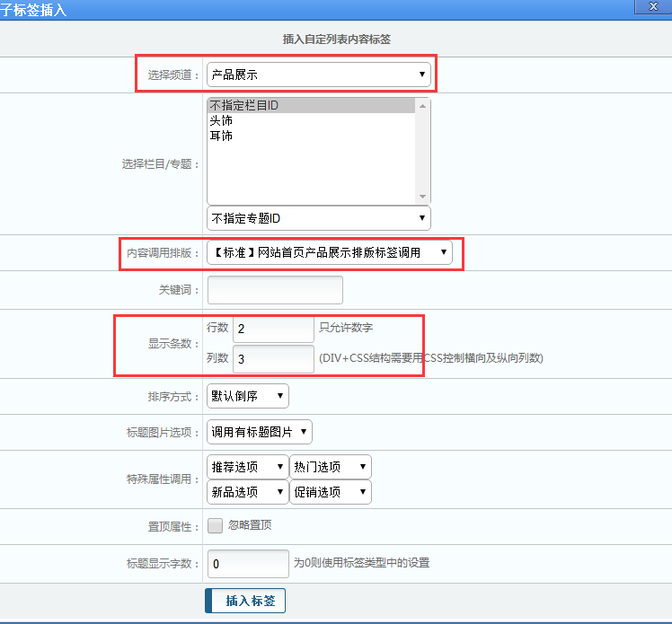Open the 热门选项 dropdown
The height and width of the screenshot is (624, 672).
click(330, 467)
